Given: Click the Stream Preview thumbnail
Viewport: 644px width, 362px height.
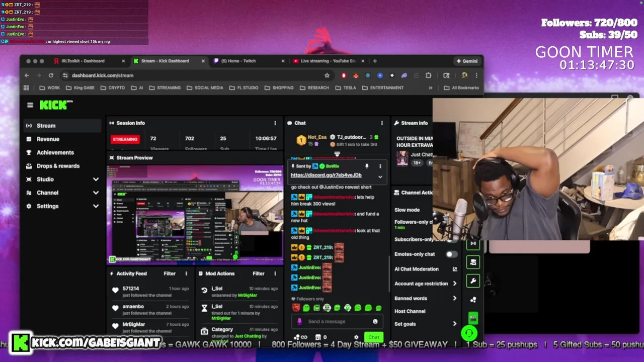Looking at the screenshot, I should coord(195,215).
